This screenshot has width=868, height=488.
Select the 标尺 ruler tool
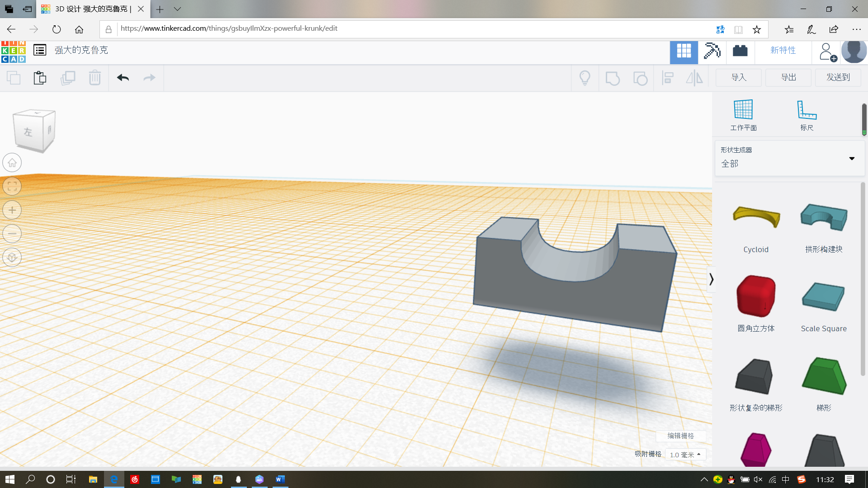click(x=807, y=115)
